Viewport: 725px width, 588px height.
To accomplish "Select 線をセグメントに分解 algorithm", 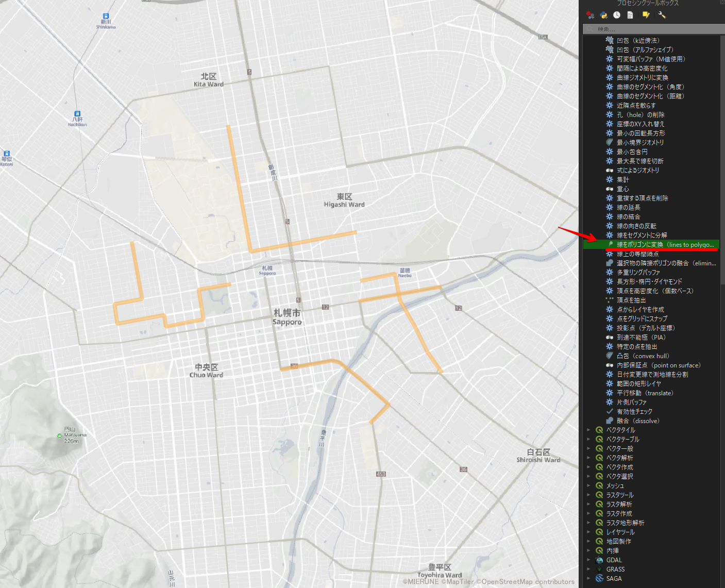I will 642,235.
